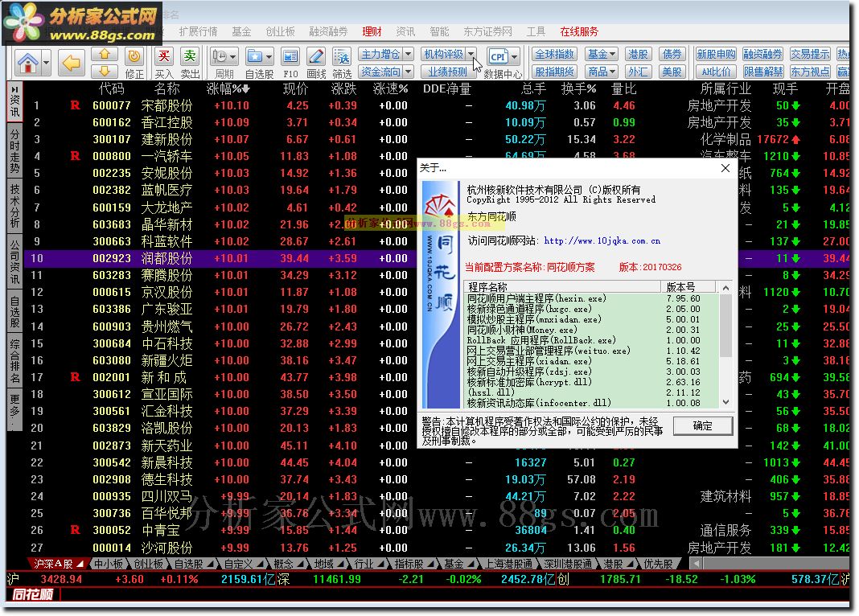
Task: Expand the 机构评级 dropdown arrow
Action: 471,54
